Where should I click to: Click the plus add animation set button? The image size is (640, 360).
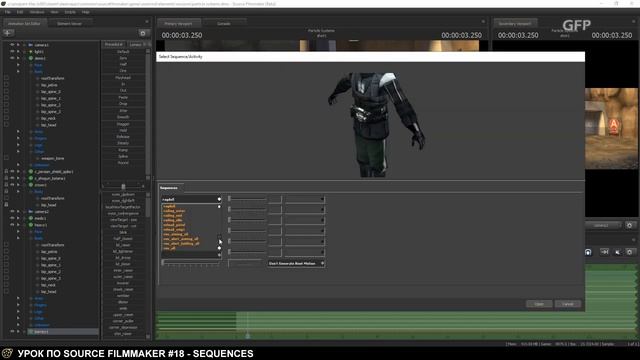(8, 33)
